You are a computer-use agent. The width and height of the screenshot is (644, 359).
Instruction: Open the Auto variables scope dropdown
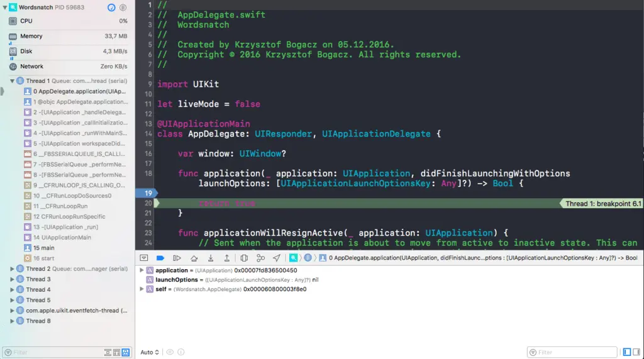tap(150, 352)
